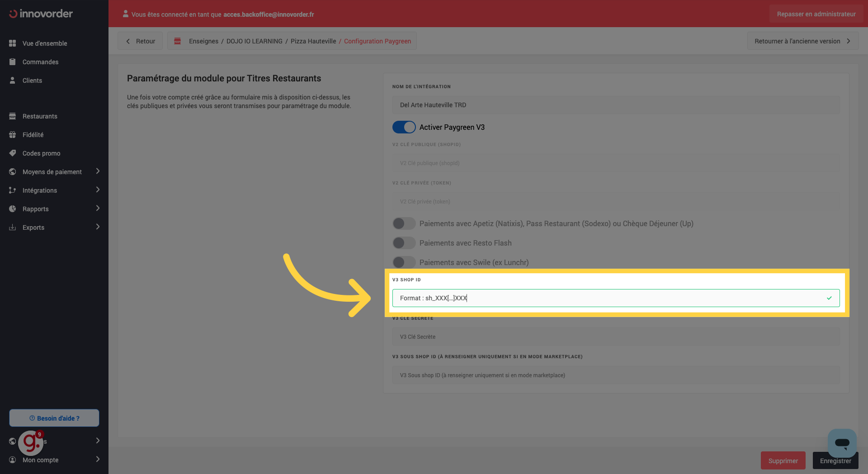This screenshot has height=474, width=868.
Task: Click the Fidélité gift icon
Action: pyautogui.click(x=13, y=135)
